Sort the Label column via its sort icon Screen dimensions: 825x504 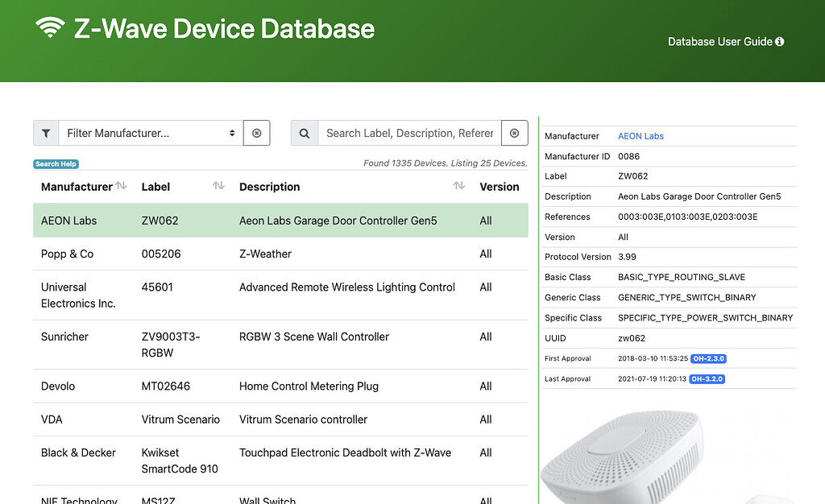coord(218,185)
